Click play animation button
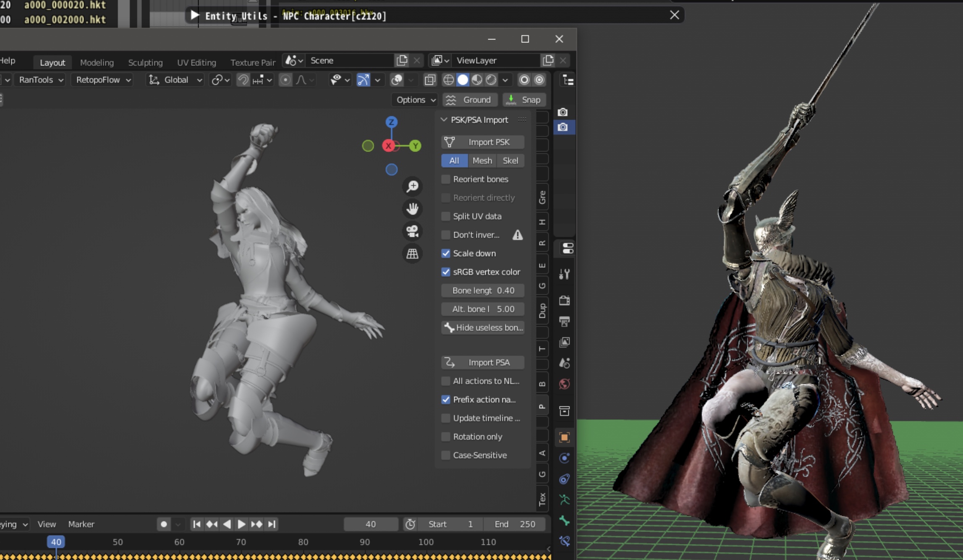 click(242, 524)
